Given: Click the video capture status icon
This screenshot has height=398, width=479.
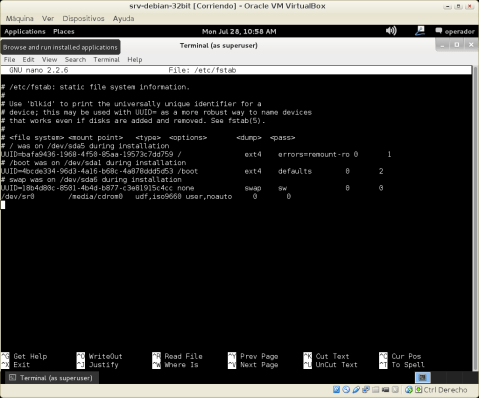Looking at the screenshot, I should point(395,390).
